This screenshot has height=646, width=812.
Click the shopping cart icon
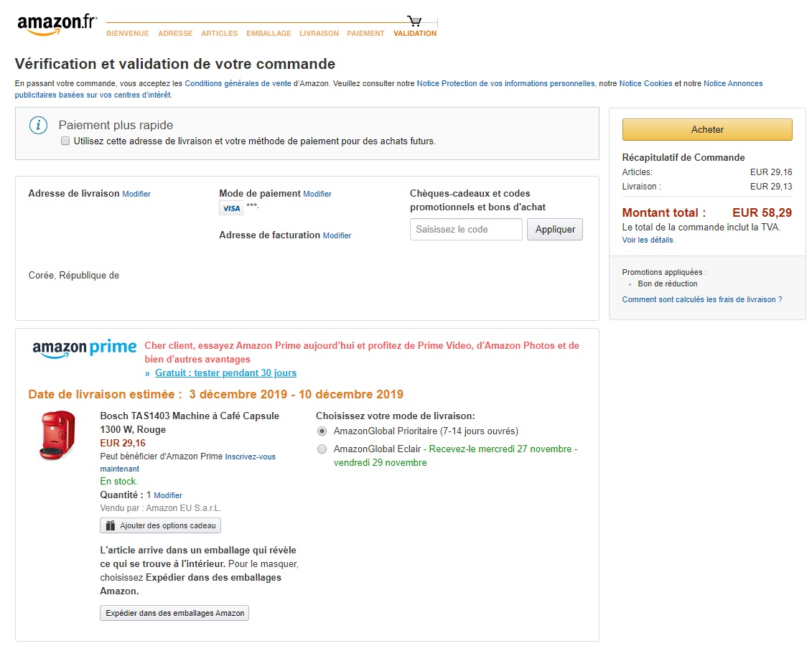pos(414,21)
